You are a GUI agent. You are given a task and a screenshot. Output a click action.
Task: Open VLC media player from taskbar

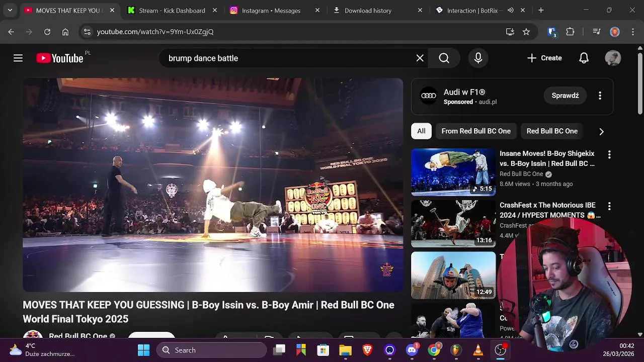click(478, 350)
